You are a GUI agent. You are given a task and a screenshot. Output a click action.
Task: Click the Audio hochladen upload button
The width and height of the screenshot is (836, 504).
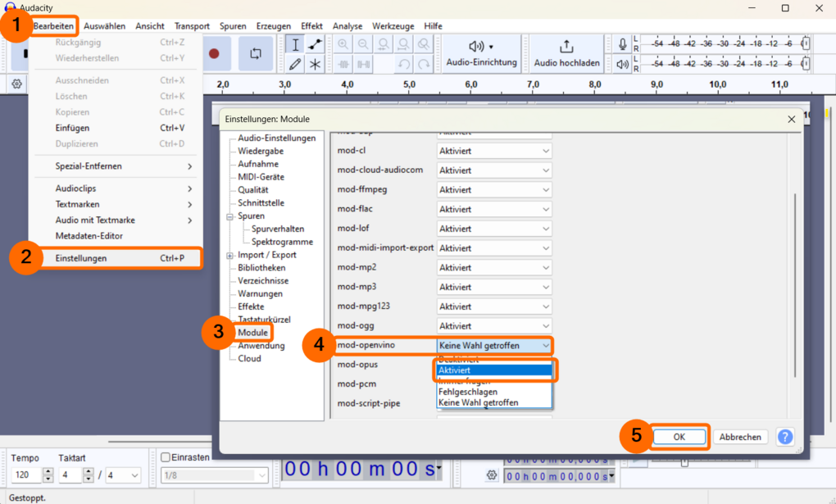(x=566, y=53)
